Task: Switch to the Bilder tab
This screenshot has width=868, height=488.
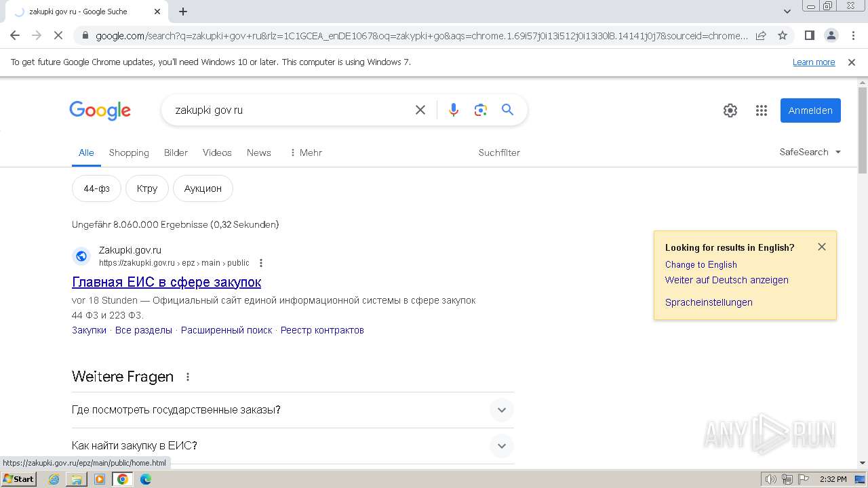Action: point(176,152)
